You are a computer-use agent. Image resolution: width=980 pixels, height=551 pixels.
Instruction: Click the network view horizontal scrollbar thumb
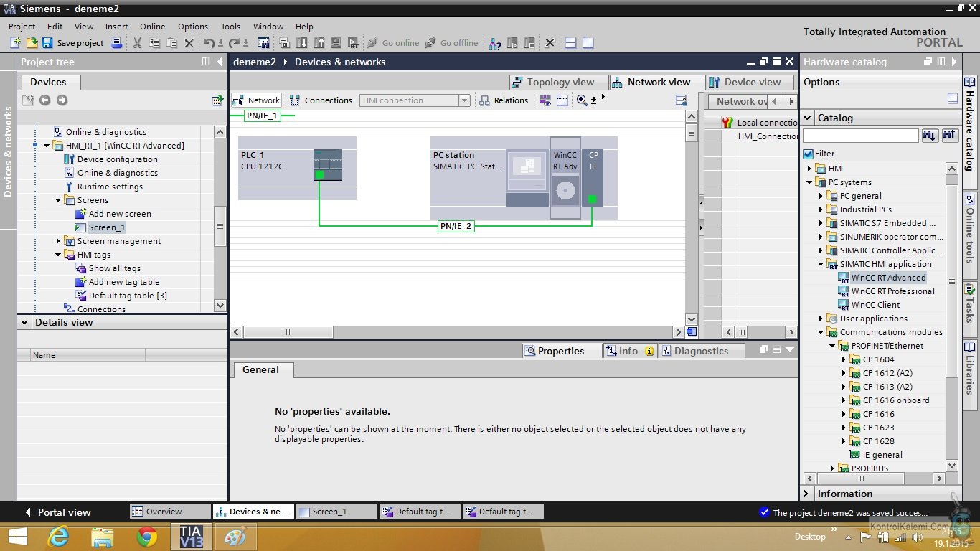289,332
